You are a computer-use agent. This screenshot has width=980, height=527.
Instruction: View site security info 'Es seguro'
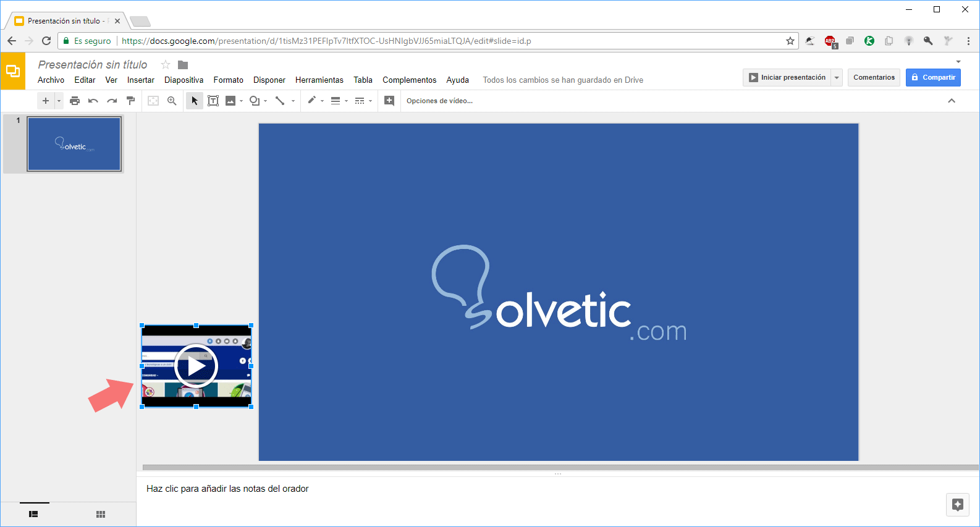pyautogui.click(x=87, y=41)
